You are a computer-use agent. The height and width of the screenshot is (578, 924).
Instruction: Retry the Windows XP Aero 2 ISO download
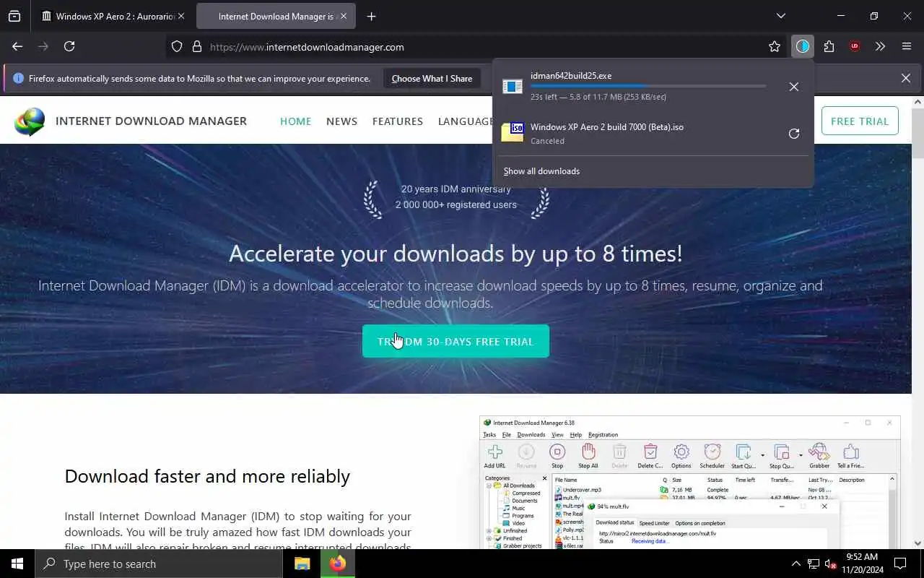tap(793, 134)
